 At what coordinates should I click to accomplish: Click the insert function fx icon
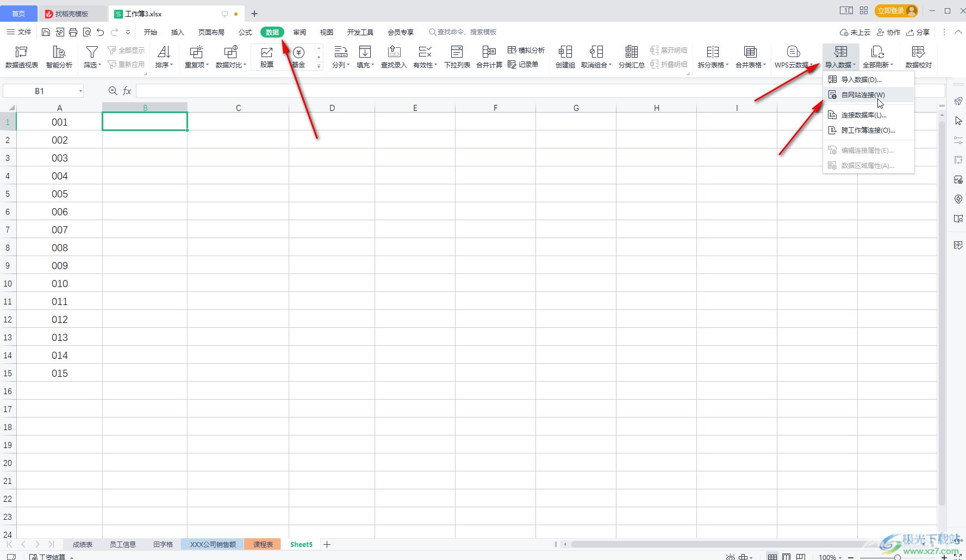(x=127, y=91)
